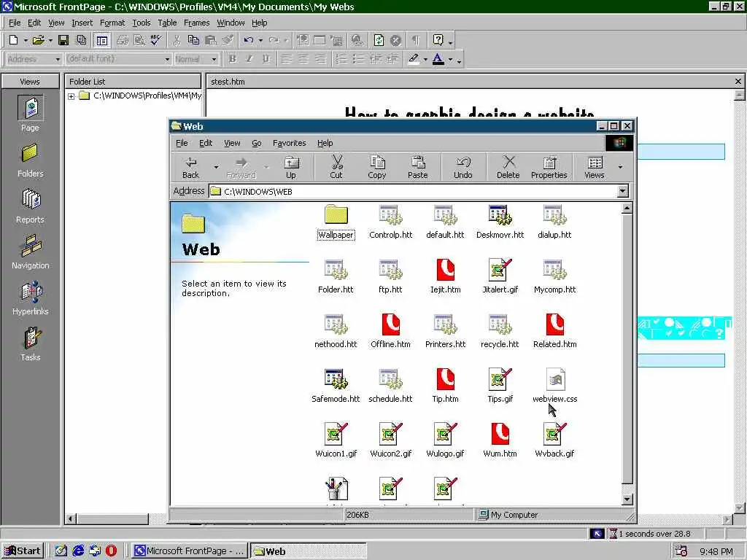This screenshot has height=560, width=747.
Task: Select the Wvback.gif file icon
Action: point(554,440)
